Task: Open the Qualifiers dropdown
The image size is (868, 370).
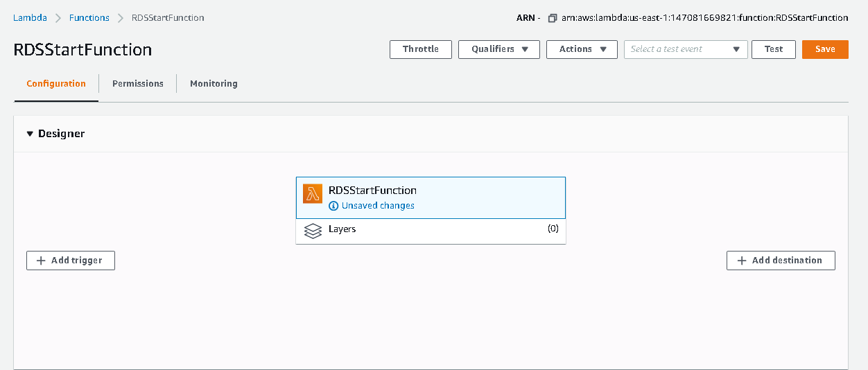Action: [x=498, y=49]
